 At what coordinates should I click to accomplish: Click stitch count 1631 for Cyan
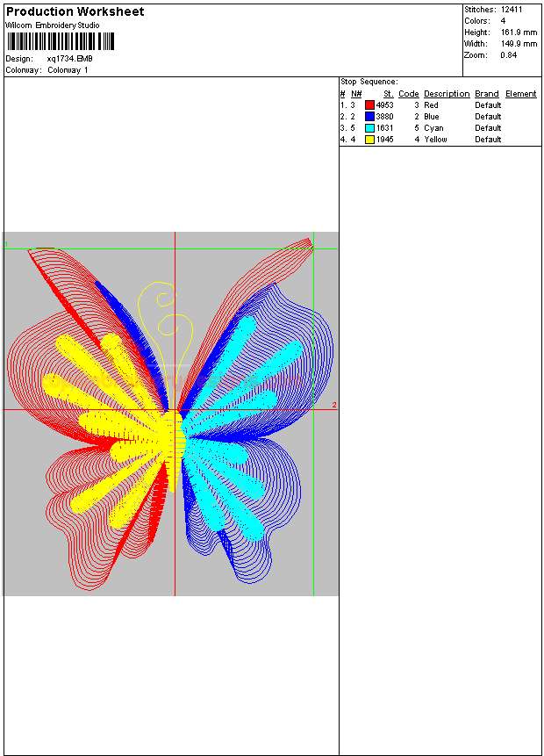coord(384,128)
